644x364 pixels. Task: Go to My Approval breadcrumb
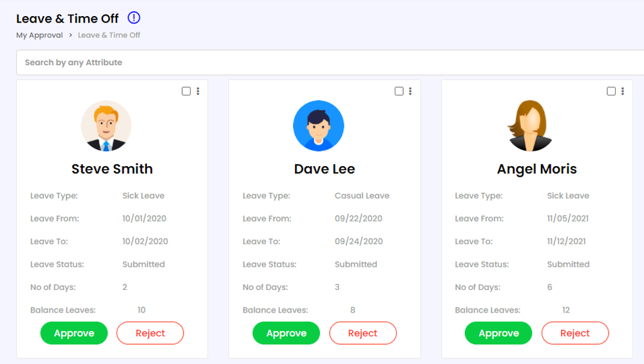pyautogui.click(x=39, y=35)
